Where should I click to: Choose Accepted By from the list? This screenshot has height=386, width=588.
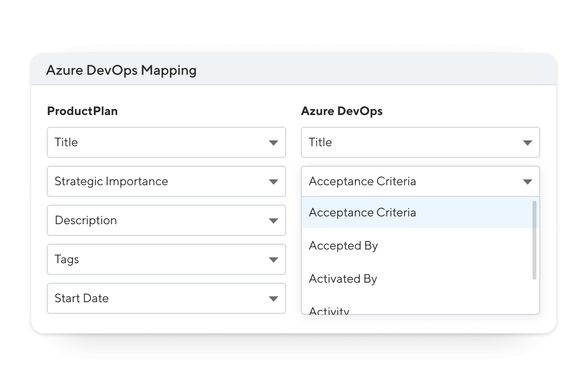click(x=417, y=246)
